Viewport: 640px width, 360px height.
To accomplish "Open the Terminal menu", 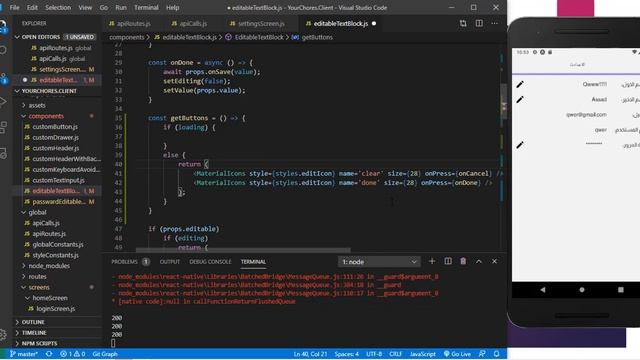I will 146,7.
